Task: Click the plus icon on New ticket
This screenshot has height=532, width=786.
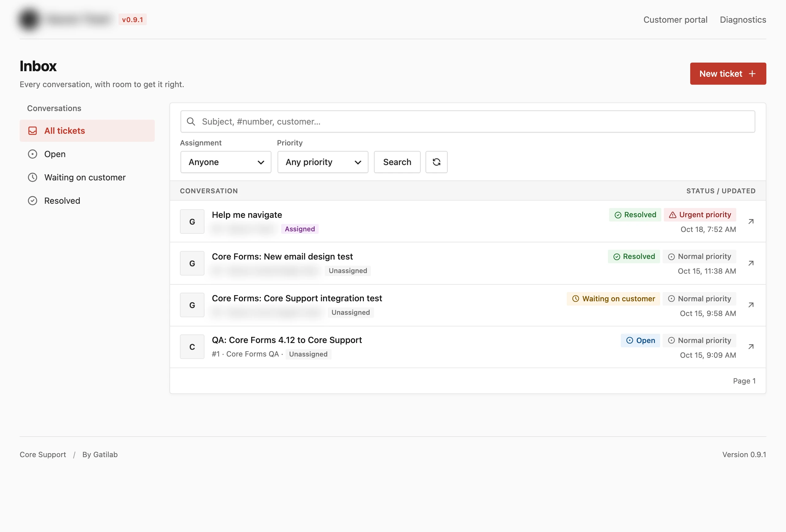Action: tap(752, 74)
